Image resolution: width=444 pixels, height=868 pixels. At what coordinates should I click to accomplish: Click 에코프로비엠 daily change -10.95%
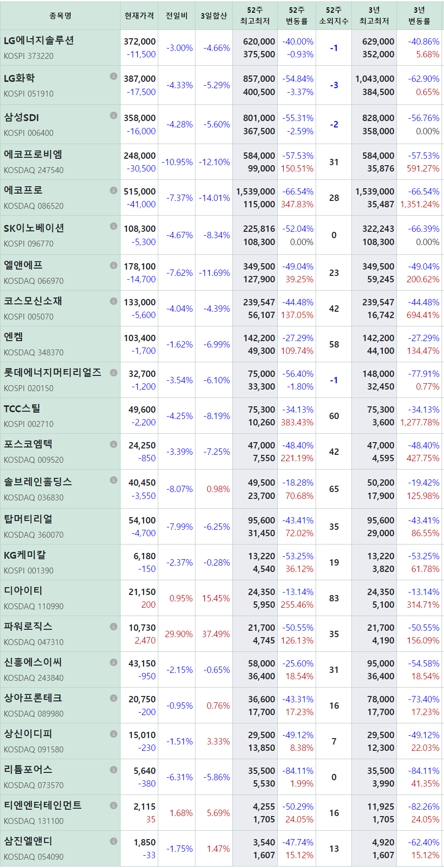177,162
